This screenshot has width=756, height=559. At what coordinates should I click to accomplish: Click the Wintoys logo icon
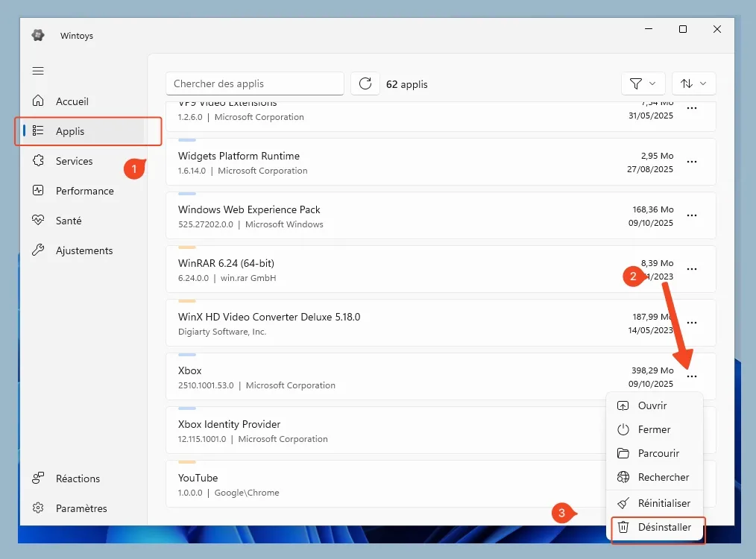tap(37, 34)
